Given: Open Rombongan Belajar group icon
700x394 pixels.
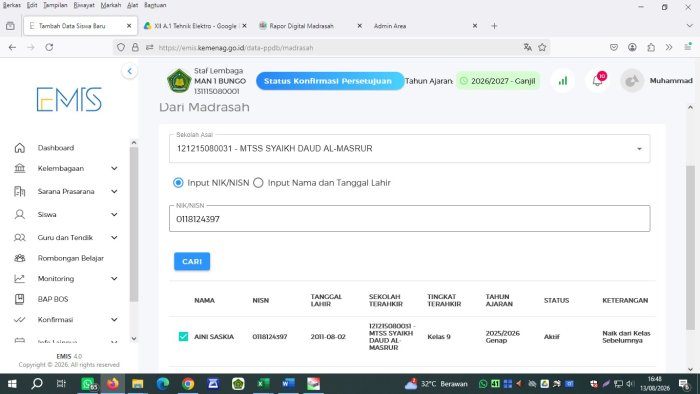Looking at the screenshot, I should tap(20, 258).
